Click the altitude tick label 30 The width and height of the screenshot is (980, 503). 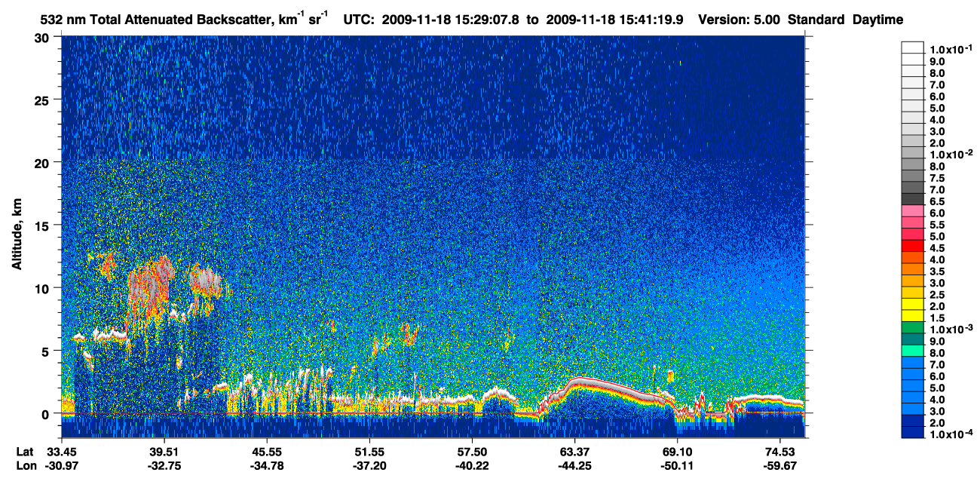44,37
